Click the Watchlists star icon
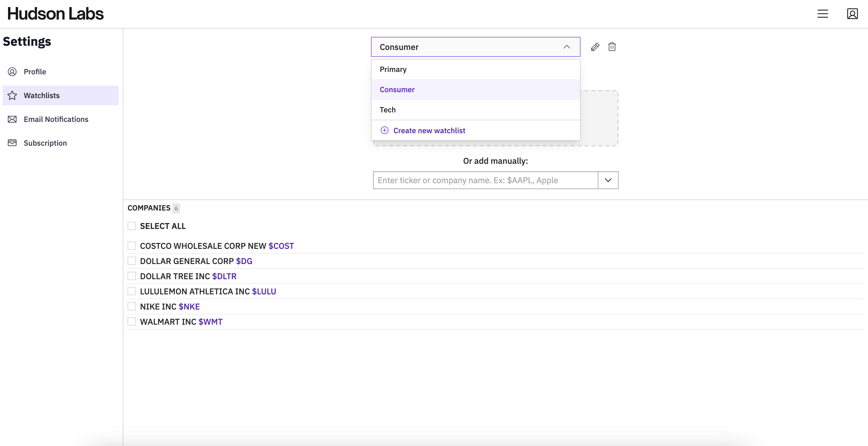Image resolution: width=868 pixels, height=446 pixels. (x=12, y=95)
